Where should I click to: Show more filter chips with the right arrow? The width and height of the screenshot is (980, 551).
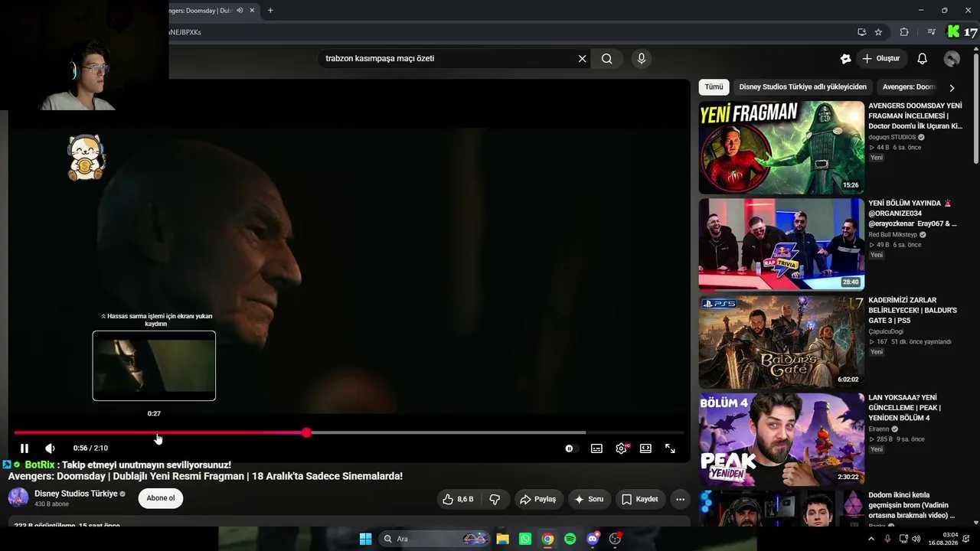(952, 87)
